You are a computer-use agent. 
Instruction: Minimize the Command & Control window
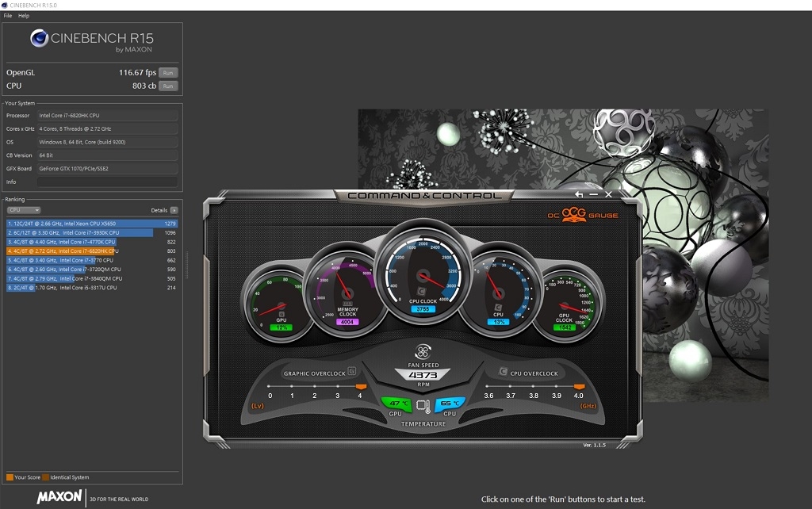tap(594, 194)
